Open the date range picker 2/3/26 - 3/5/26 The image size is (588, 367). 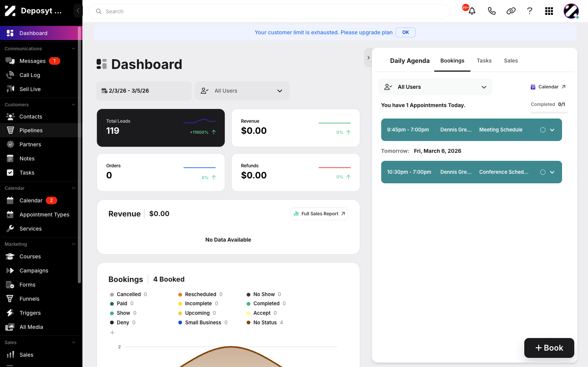point(144,91)
